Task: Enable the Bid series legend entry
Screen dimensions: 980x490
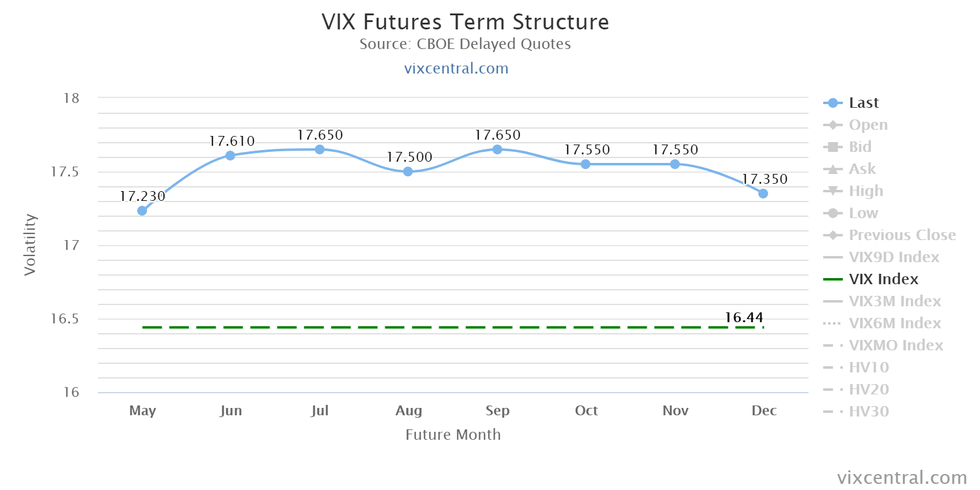Action: 859,147
